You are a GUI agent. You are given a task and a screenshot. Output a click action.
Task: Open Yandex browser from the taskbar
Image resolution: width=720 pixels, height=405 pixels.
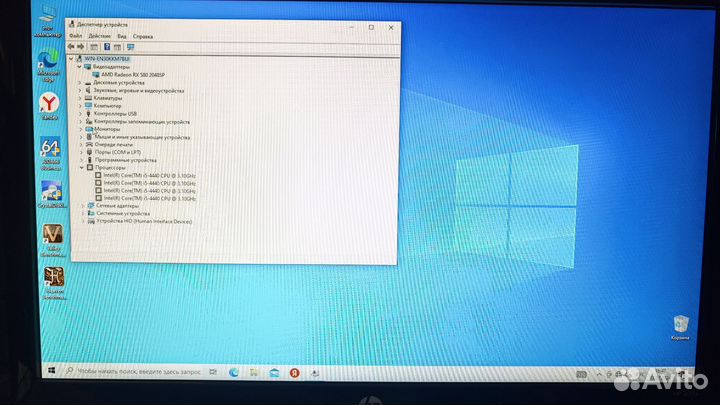coord(294,373)
